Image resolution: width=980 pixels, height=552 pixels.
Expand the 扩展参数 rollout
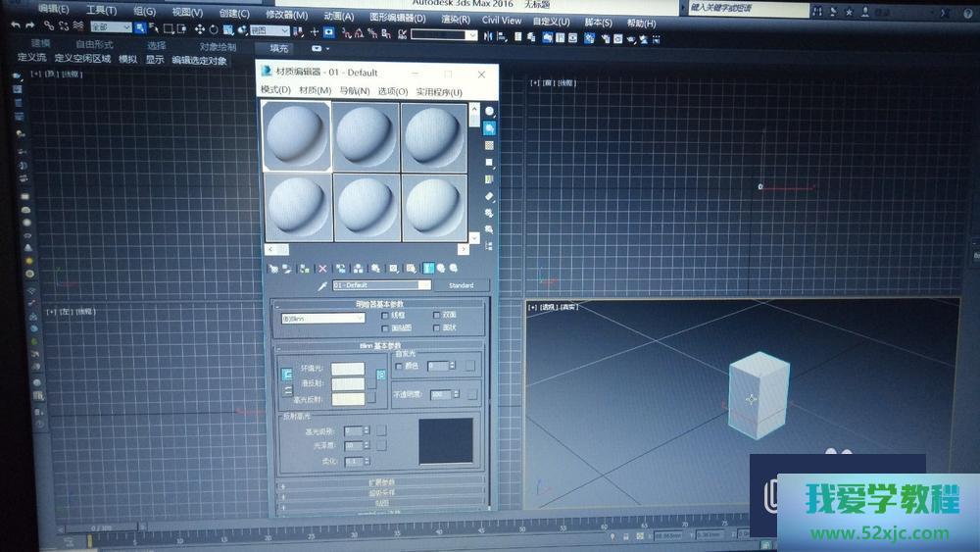click(380, 482)
